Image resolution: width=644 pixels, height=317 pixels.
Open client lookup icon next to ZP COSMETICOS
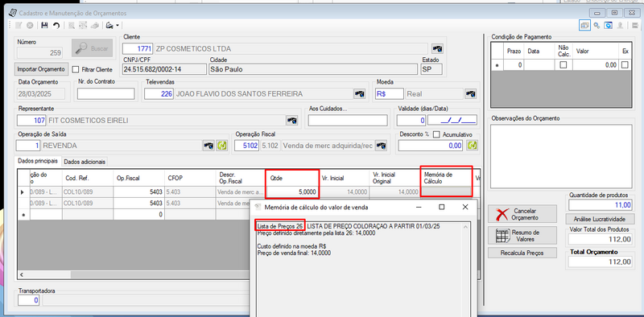coord(437,49)
